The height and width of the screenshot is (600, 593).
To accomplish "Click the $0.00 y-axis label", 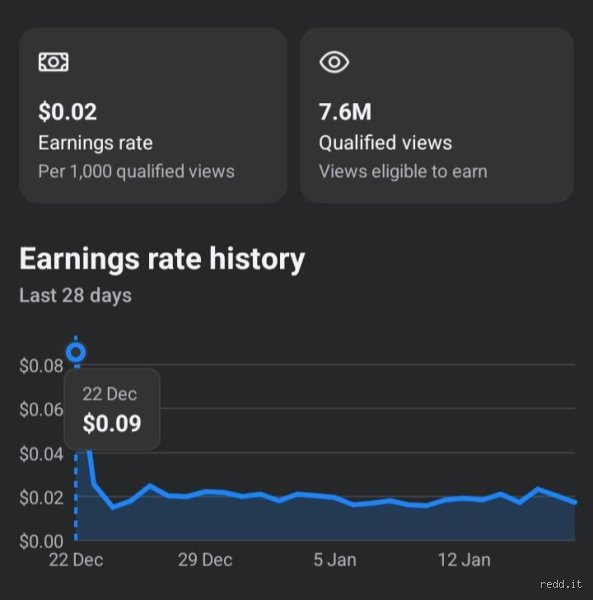I will click(x=41, y=541).
